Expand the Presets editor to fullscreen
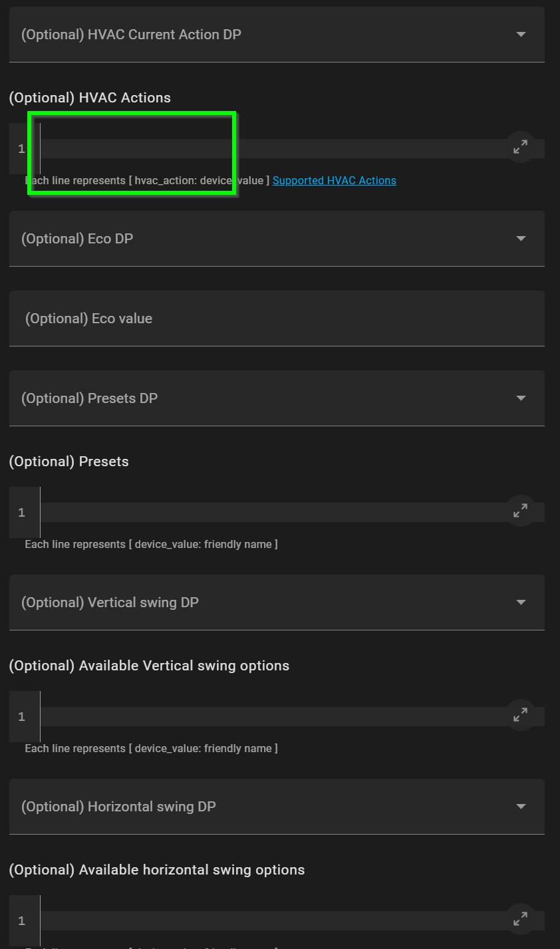 (x=520, y=511)
